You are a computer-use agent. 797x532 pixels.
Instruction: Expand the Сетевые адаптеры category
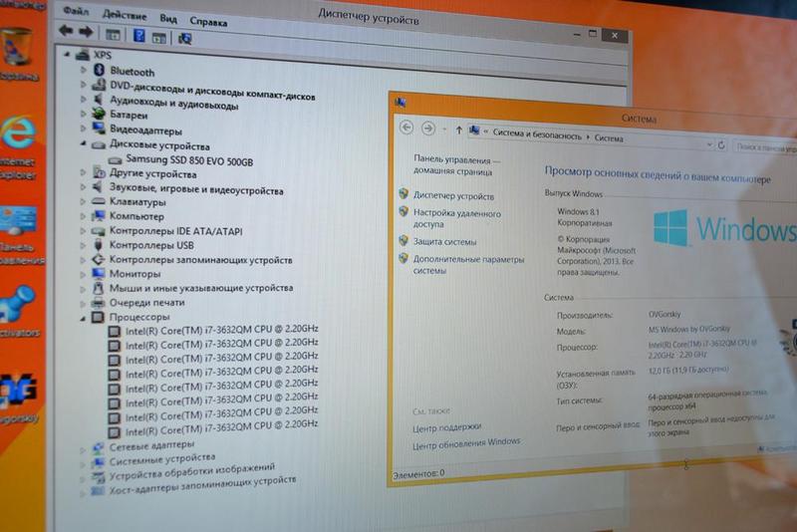83,447
